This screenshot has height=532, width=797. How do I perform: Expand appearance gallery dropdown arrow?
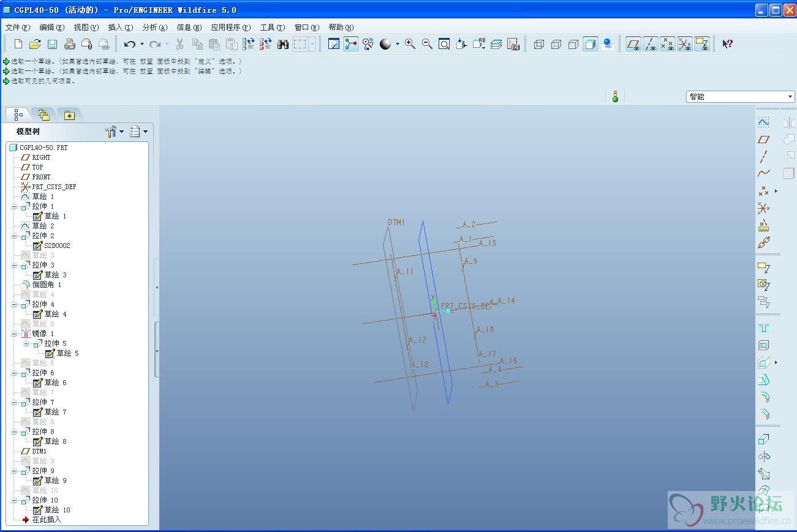point(397,44)
